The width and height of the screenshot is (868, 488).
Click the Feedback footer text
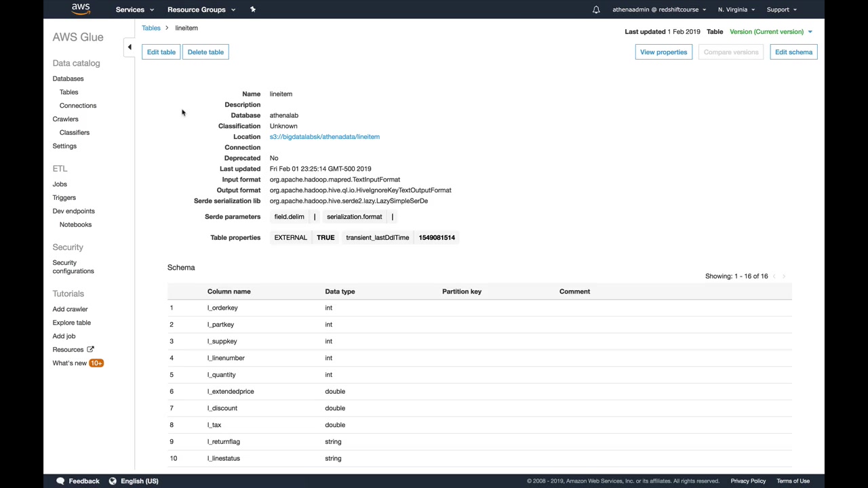(x=84, y=481)
